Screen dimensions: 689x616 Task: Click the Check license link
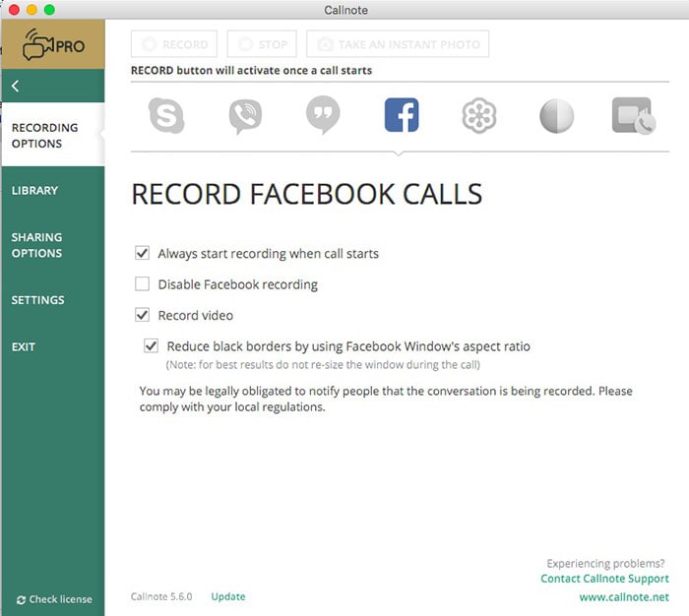61,599
